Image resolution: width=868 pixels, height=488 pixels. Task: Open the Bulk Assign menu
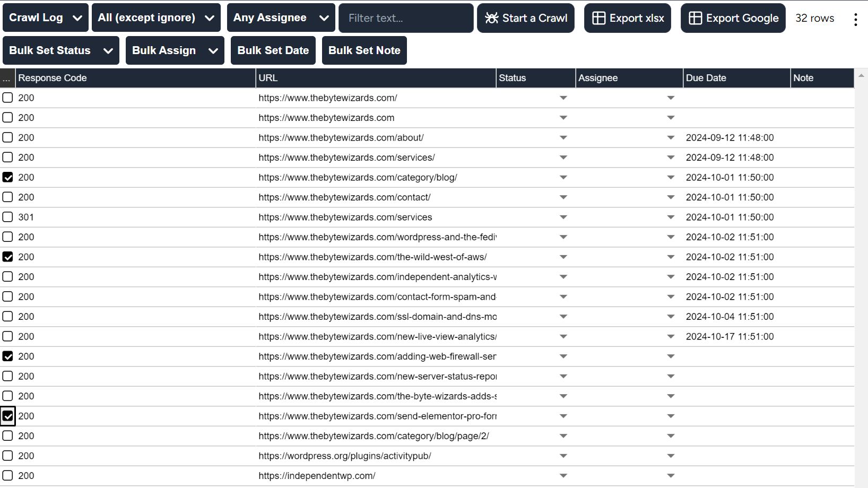[x=175, y=50]
